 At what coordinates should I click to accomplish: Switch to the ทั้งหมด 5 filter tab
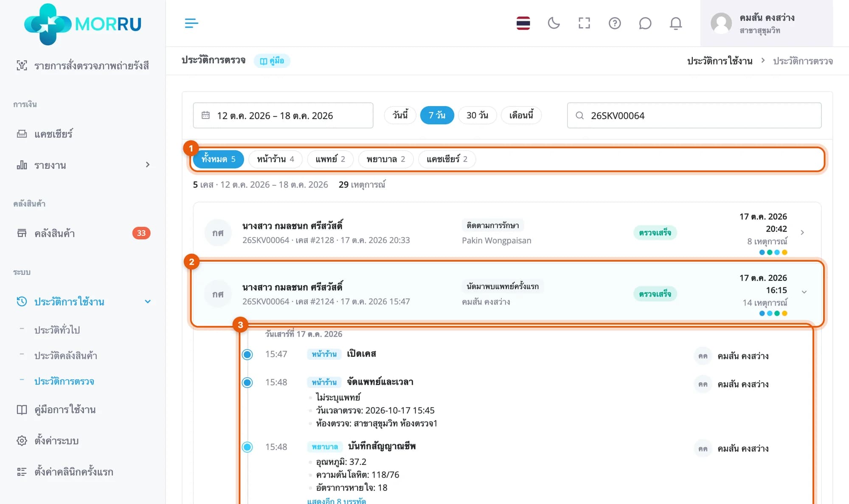pos(218,159)
